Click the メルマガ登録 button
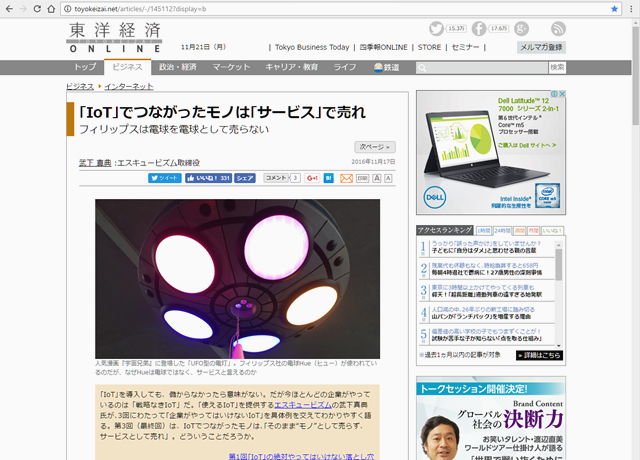 [540, 47]
